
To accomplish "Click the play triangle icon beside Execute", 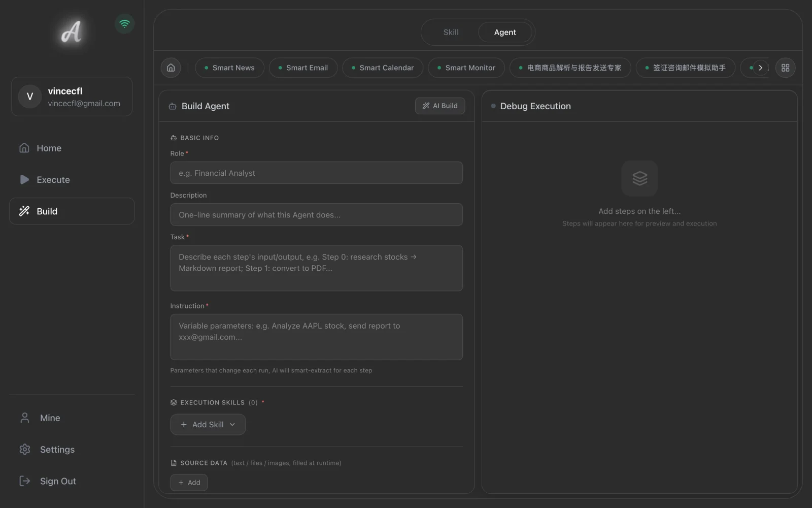I will click(x=24, y=179).
